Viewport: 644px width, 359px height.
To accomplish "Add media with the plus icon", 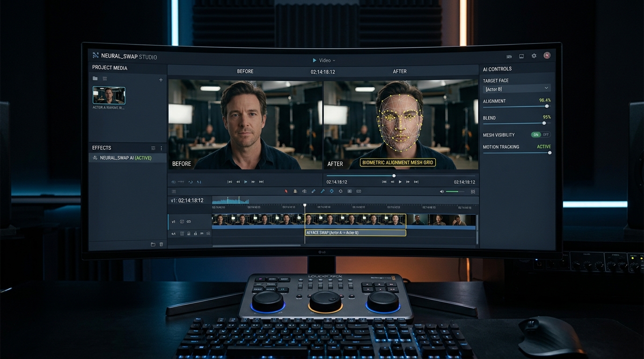I will coord(161,80).
